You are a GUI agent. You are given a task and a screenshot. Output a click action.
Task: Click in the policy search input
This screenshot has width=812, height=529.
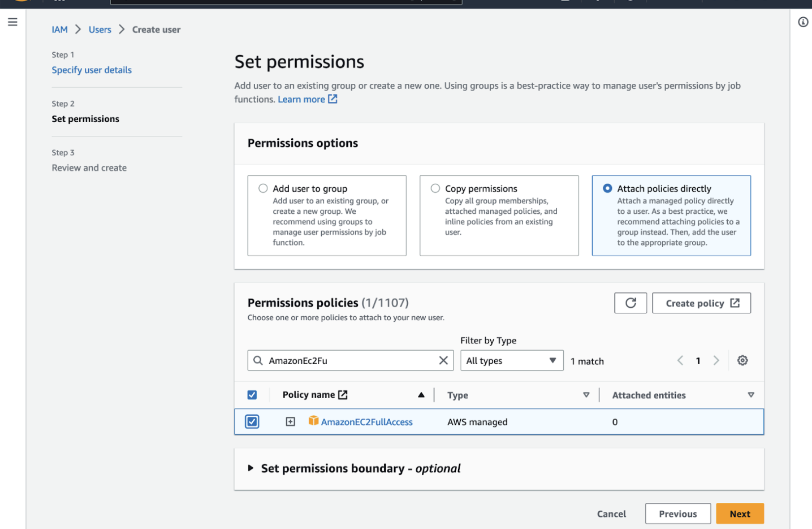click(350, 361)
